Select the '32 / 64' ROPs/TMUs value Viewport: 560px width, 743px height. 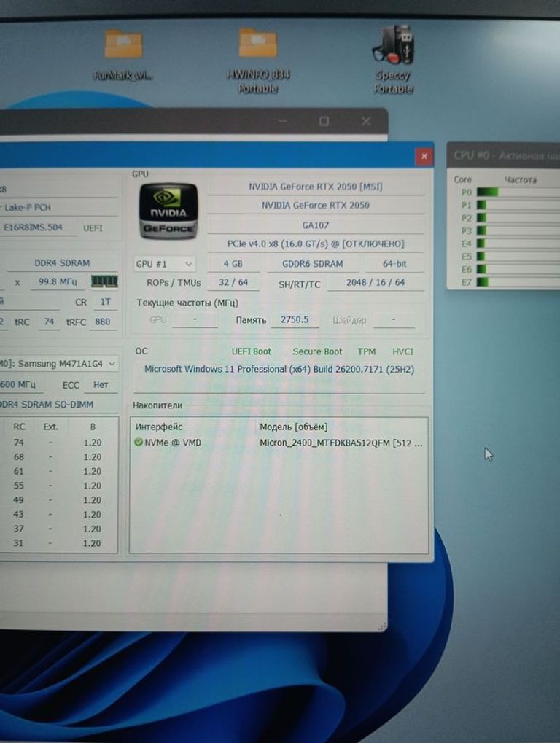tap(233, 282)
